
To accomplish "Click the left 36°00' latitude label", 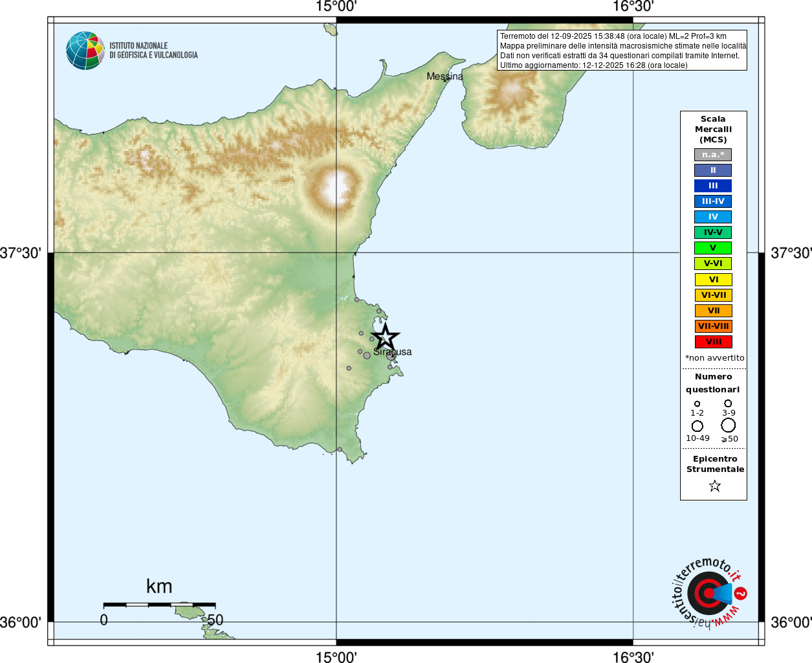I will click(21, 623).
